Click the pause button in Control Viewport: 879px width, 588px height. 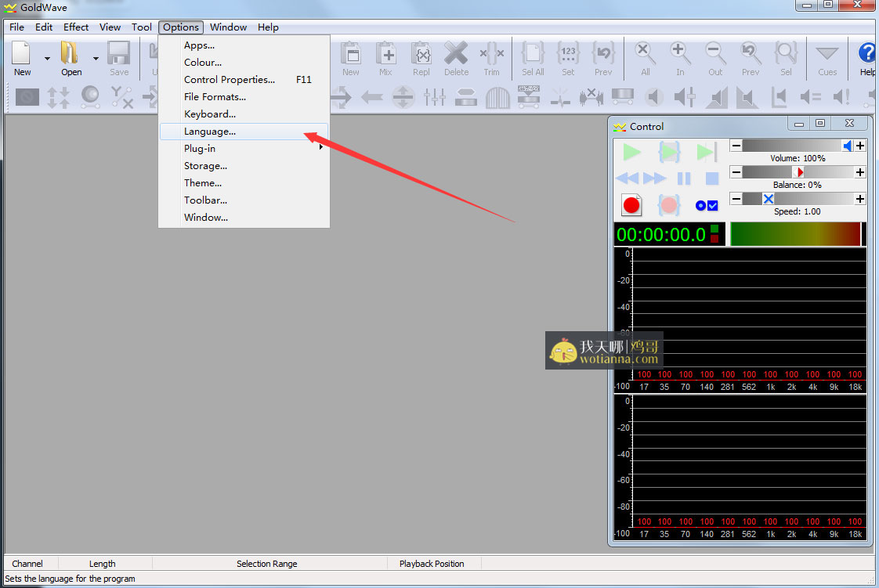[684, 179]
